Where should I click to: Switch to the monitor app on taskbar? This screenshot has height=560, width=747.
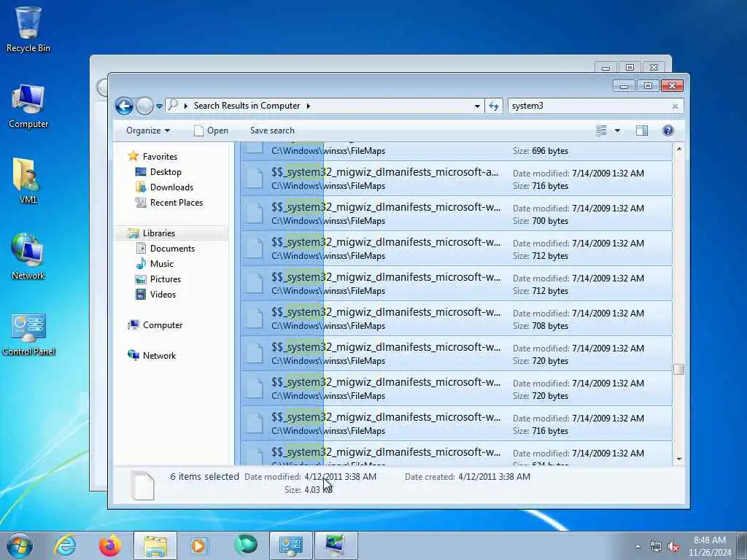click(x=336, y=545)
